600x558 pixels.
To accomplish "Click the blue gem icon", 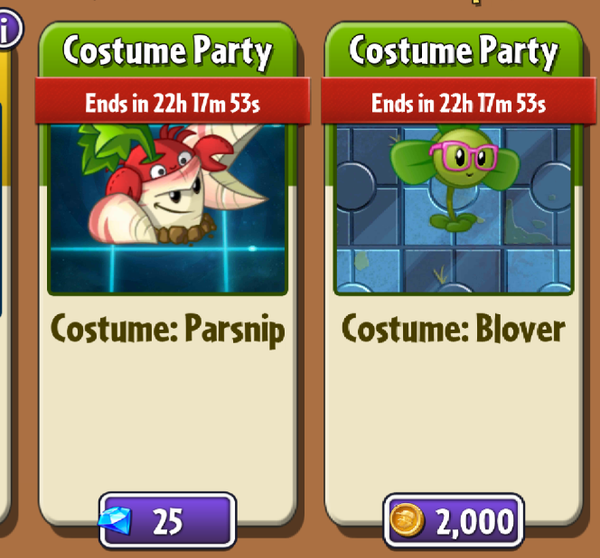I will click(x=116, y=521).
